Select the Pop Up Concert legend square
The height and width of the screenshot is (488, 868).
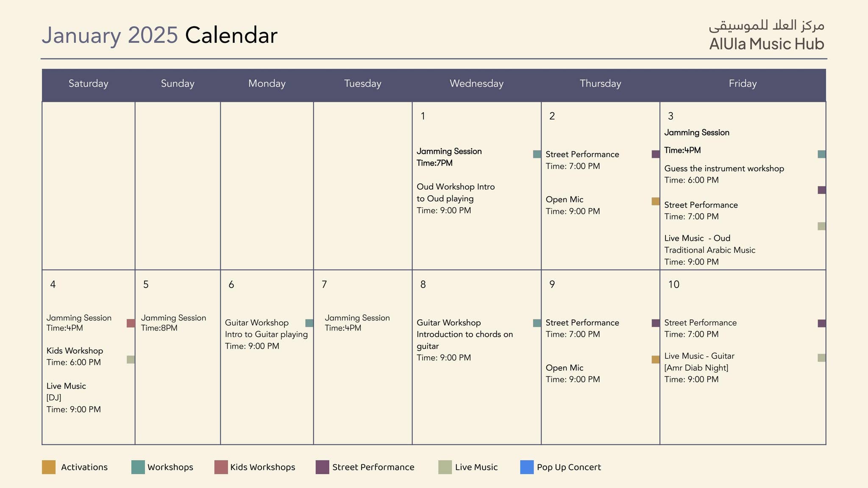pyautogui.click(x=527, y=467)
